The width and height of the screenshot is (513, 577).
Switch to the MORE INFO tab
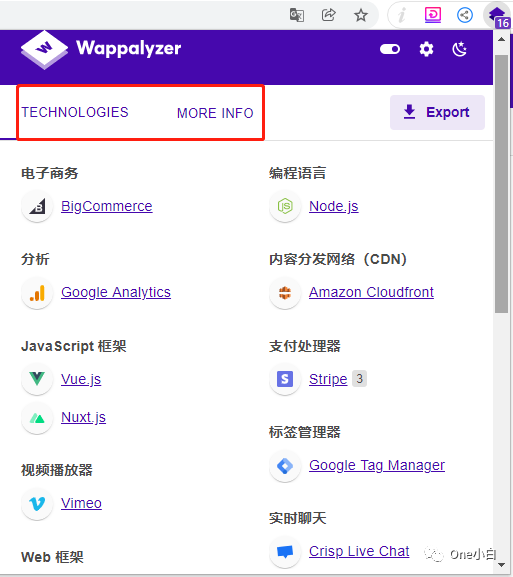(215, 113)
